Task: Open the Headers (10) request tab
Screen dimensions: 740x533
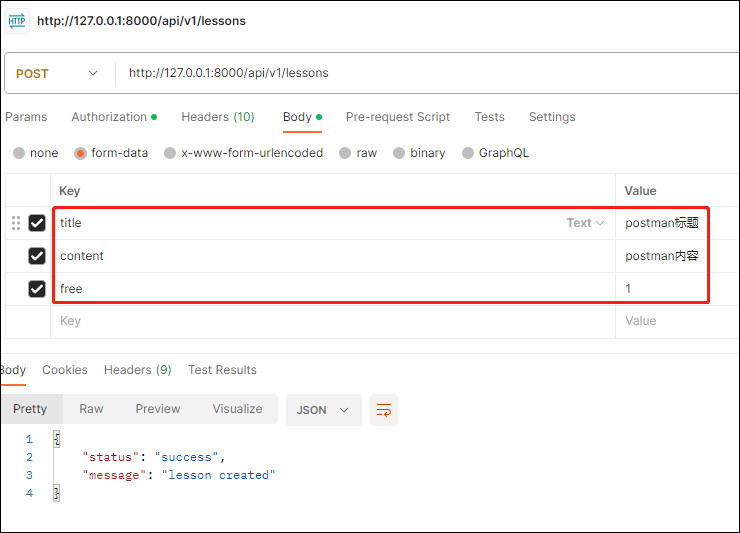Action: pos(218,117)
